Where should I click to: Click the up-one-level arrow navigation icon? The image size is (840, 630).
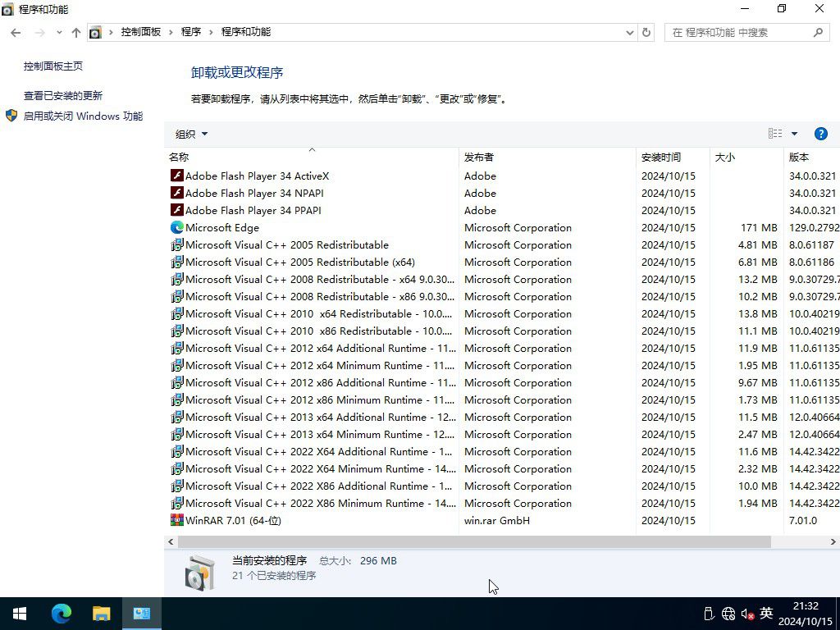(x=75, y=32)
